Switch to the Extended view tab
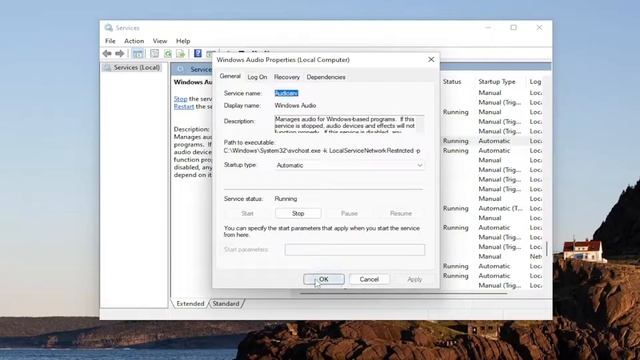This screenshot has width=640, height=360. coord(190,304)
